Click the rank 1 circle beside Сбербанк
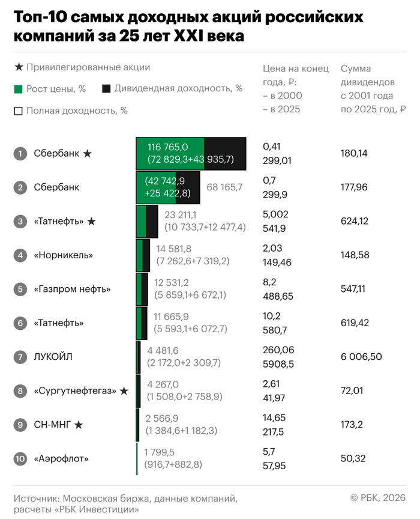Image resolution: width=420 pixels, height=519 pixels. point(20,154)
